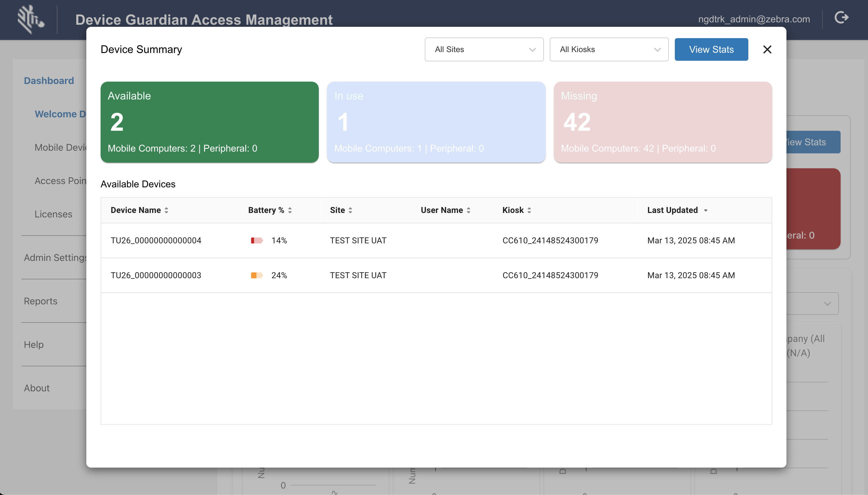The image size is (868, 495).
Task: Select the Missing summary card
Action: [663, 122]
